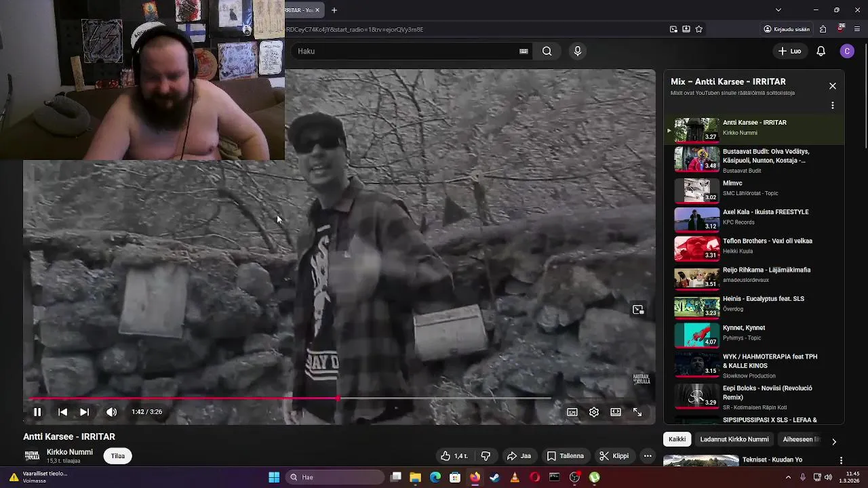This screenshot has width=868, height=488.
Task: Open the browser extensions icon
Action: pos(823,29)
